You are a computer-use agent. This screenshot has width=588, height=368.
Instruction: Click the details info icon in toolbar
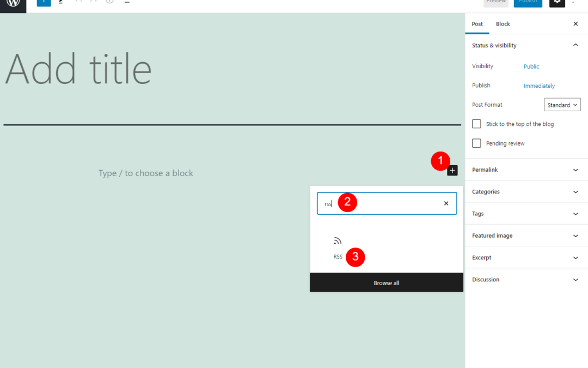(109, 2)
